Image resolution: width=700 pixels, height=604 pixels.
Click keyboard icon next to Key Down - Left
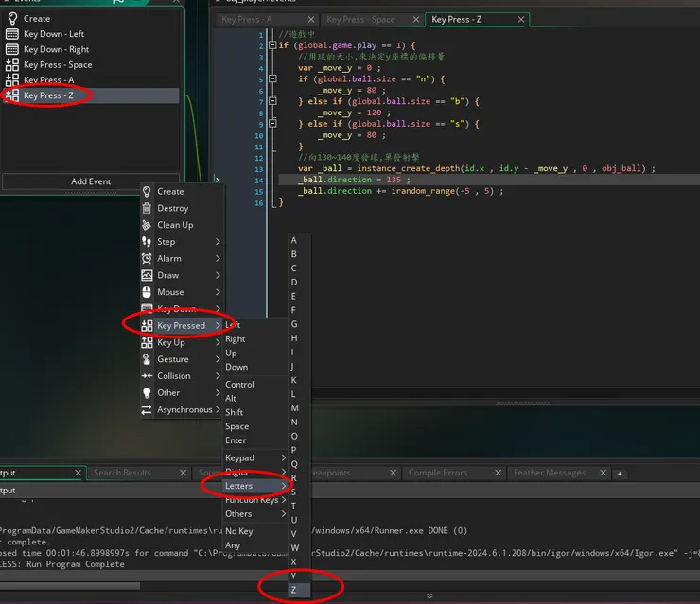pos(12,34)
